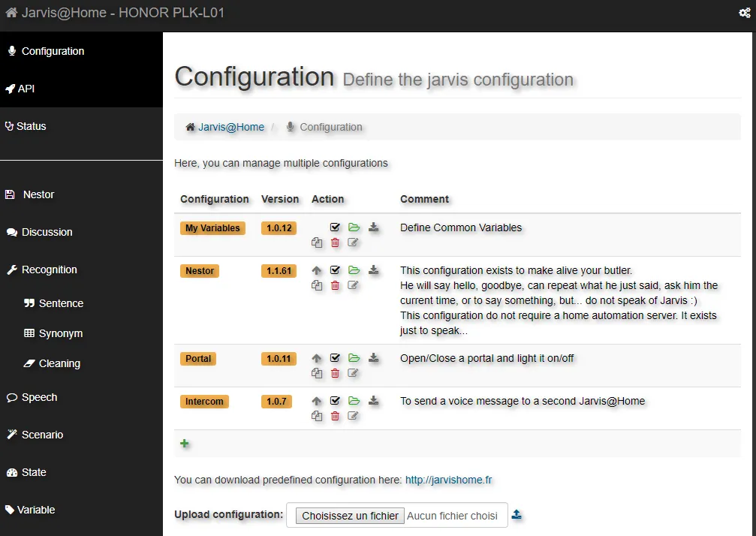Copy the Nestor configuration
The height and width of the screenshot is (536, 756).
click(317, 285)
